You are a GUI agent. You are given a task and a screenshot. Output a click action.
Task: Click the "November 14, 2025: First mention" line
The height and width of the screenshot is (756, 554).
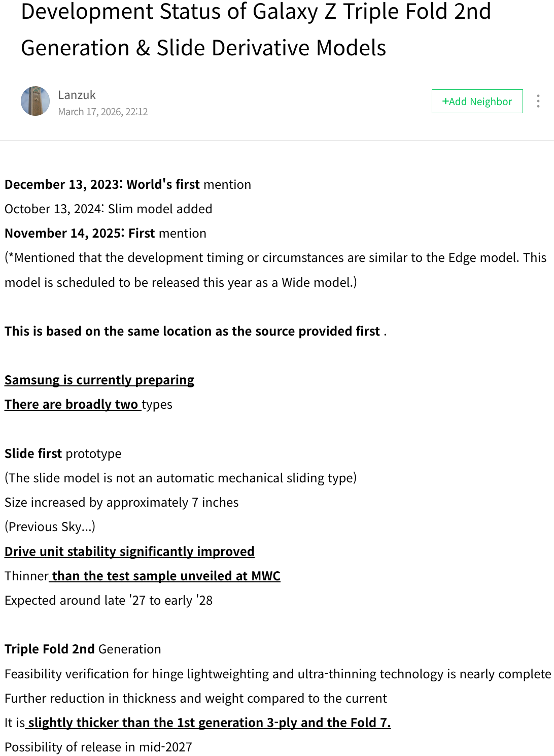pos(105,233)
